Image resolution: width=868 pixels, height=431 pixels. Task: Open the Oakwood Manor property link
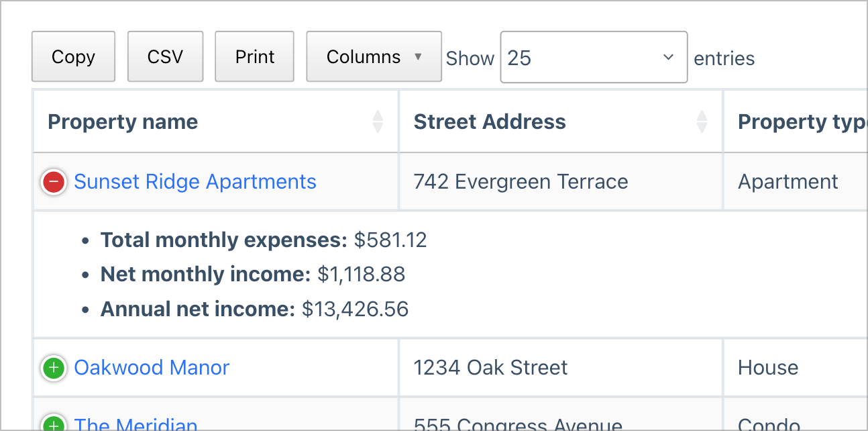(152, 367)
